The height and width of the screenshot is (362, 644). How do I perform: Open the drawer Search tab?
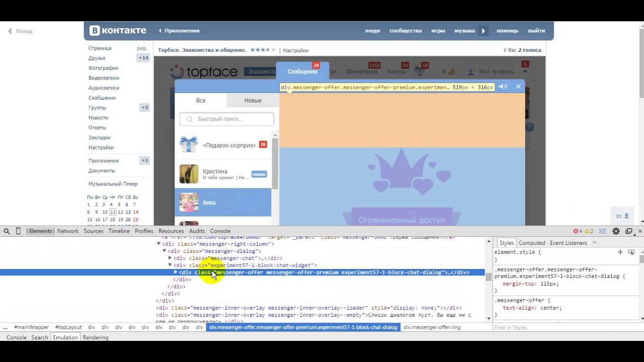coord(40,337)
